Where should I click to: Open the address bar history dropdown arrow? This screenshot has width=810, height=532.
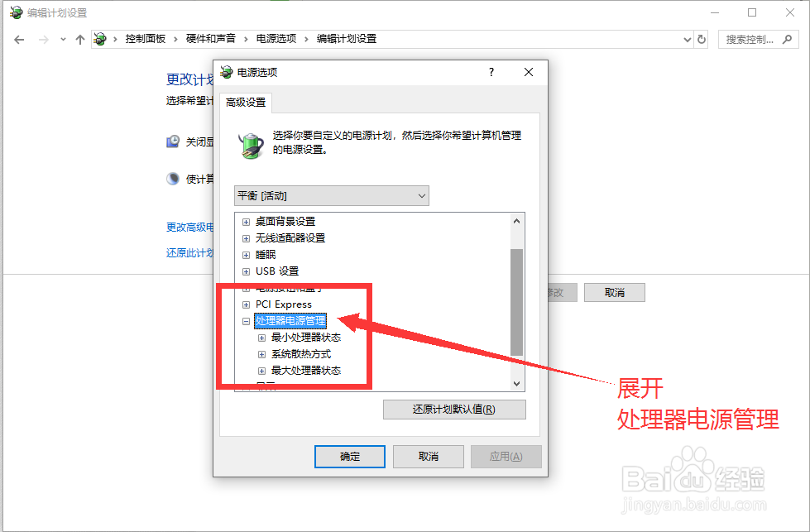[687, 39]
